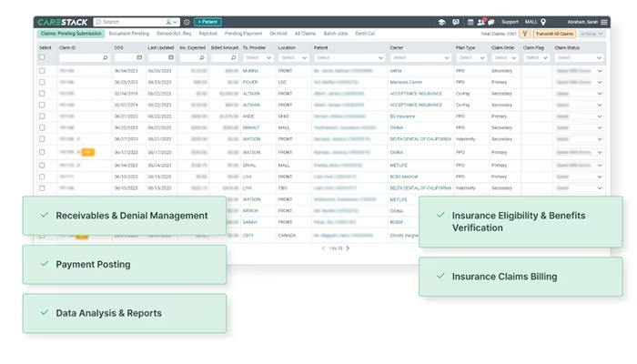Click the METLIFE carrier link in DRVAL row
The height and width of the screenshot is (364, 637).
click(399, 166)
